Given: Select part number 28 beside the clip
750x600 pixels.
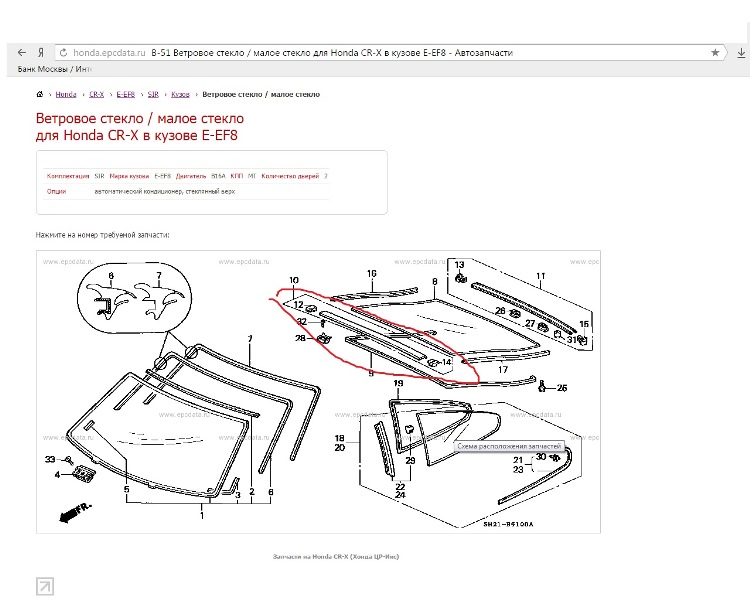Looking at the screenshot, I should click(x=300, y=338).
